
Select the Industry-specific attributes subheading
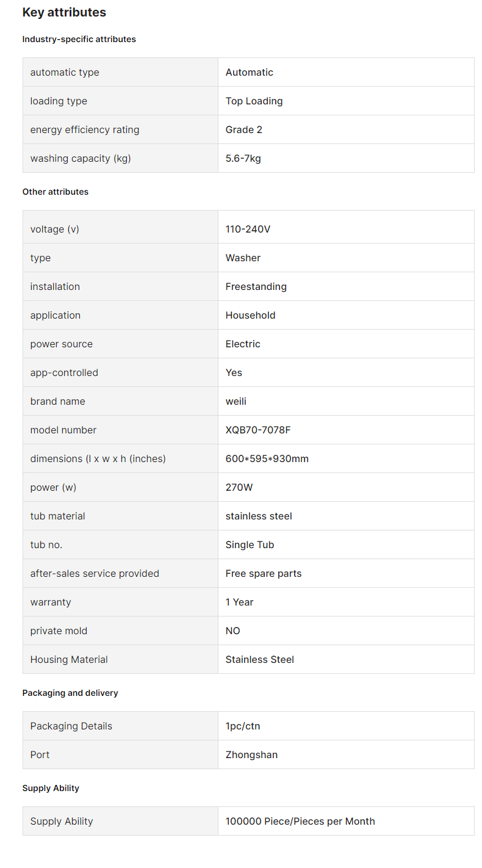tap(79, 39)
